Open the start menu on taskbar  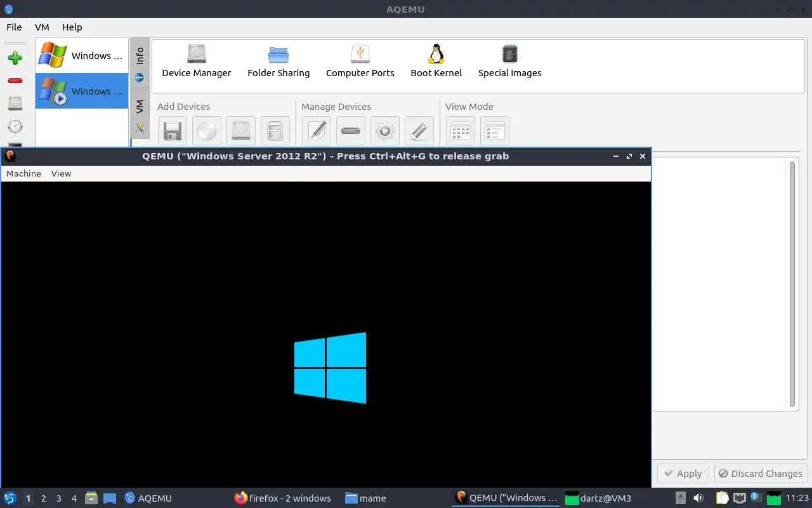10,498
